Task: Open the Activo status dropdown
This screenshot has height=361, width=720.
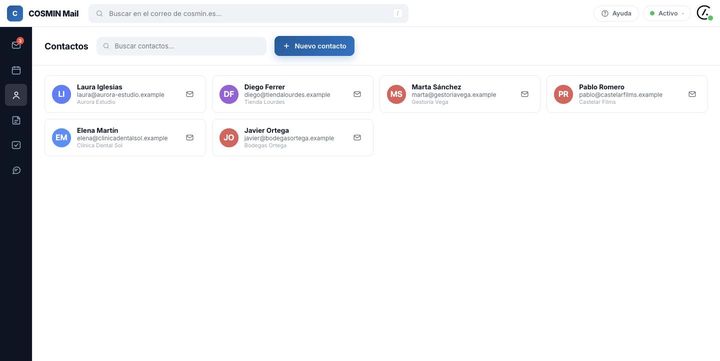Action: tap(667, 13)
